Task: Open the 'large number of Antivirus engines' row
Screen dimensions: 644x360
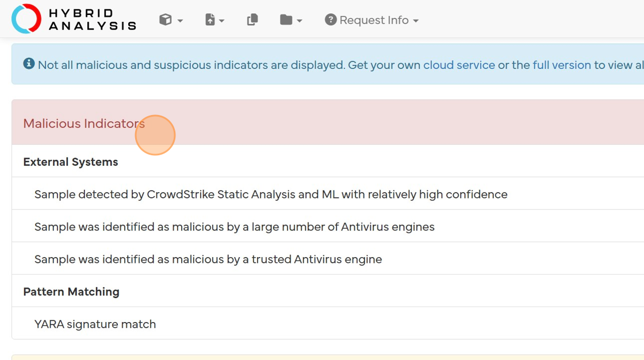Action: [x=234, y=227]
